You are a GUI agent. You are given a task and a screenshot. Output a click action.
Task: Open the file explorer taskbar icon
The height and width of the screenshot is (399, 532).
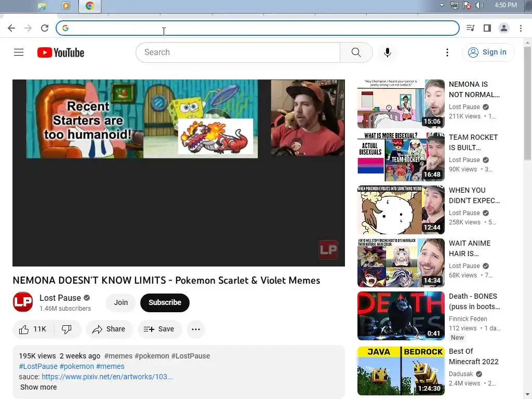click(x=42, y=6)
